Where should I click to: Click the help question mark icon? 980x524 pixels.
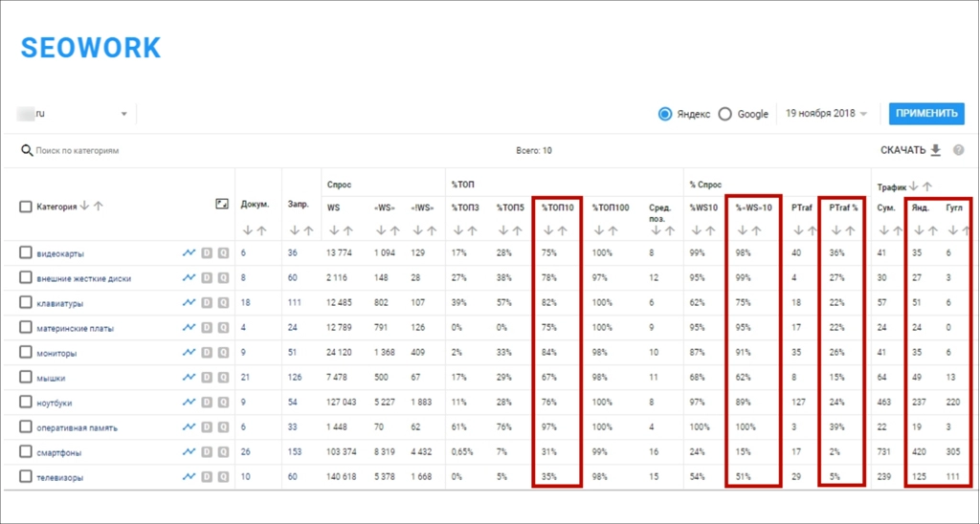point(958,150)
